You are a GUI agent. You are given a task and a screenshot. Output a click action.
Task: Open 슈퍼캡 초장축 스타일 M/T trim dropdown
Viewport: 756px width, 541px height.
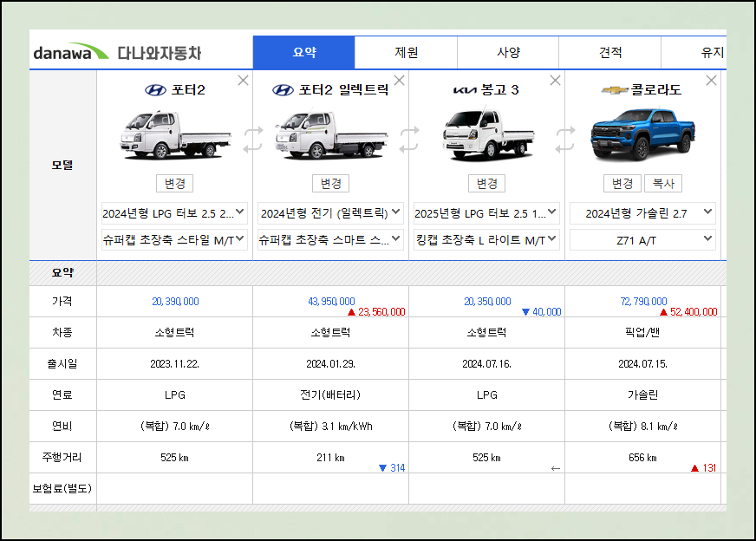tap(174, 239)
